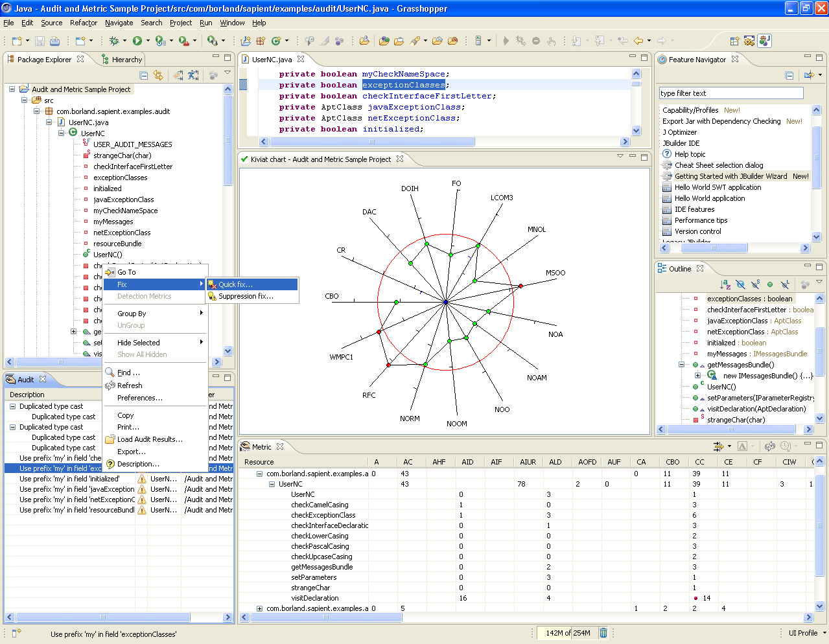This screenshot has height=644, width=829.
Task: Select Suppression fix… in the submenu
Action: [x=246, y=296]
